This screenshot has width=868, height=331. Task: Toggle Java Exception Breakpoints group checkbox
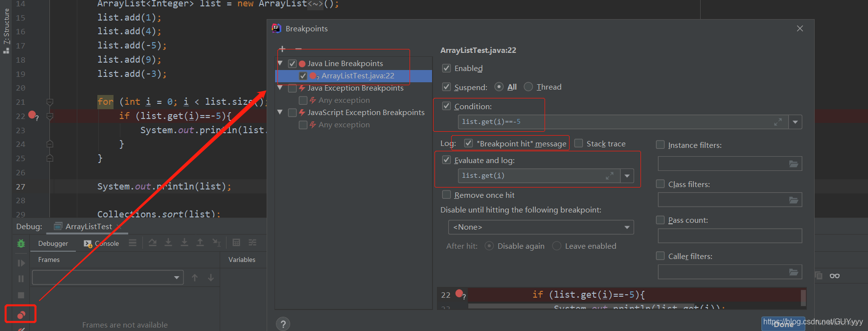[293, 88]
